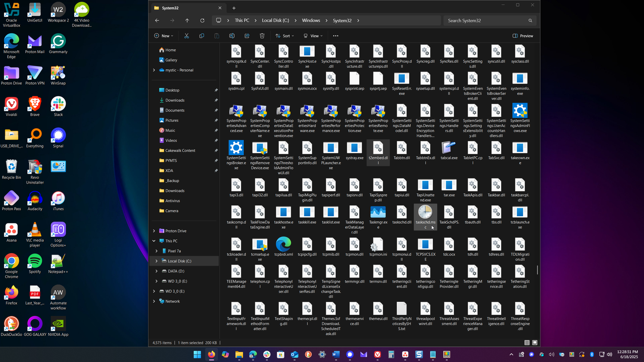644x362 pixels.
Task: Open the See more ellipsis menu
Action: (x=336, y=36)
